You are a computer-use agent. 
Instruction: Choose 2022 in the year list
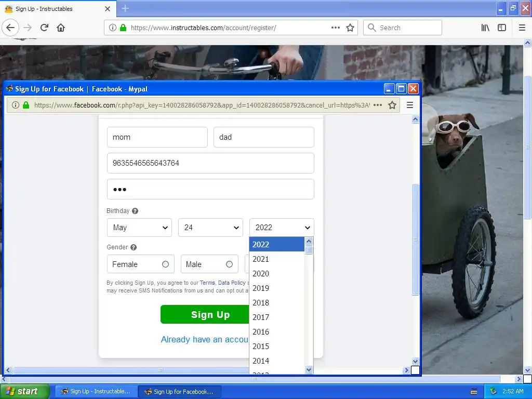277,244
